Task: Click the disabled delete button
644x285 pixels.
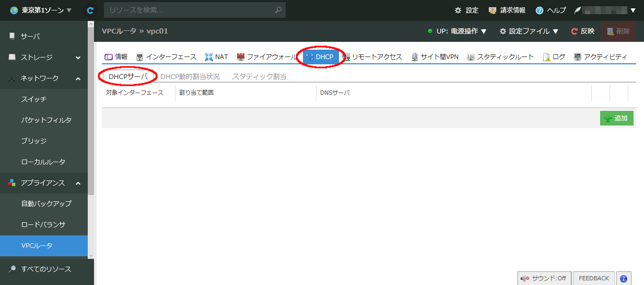Action: pos(618,31)
